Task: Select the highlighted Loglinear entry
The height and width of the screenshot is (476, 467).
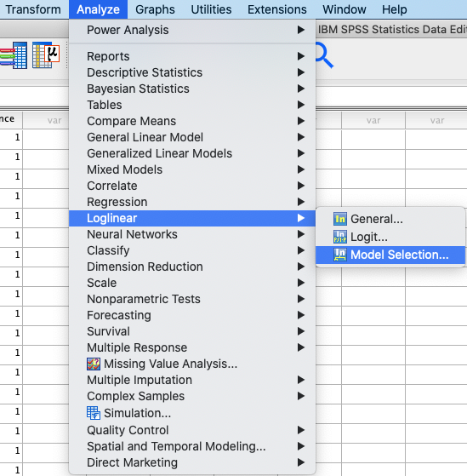Action: click(x=192, y=218)
